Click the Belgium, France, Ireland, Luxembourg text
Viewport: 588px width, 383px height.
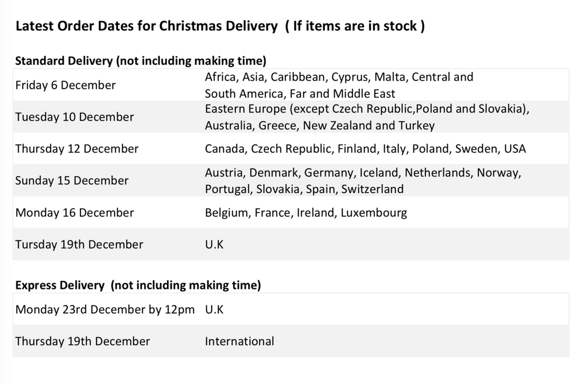(305, 212)
